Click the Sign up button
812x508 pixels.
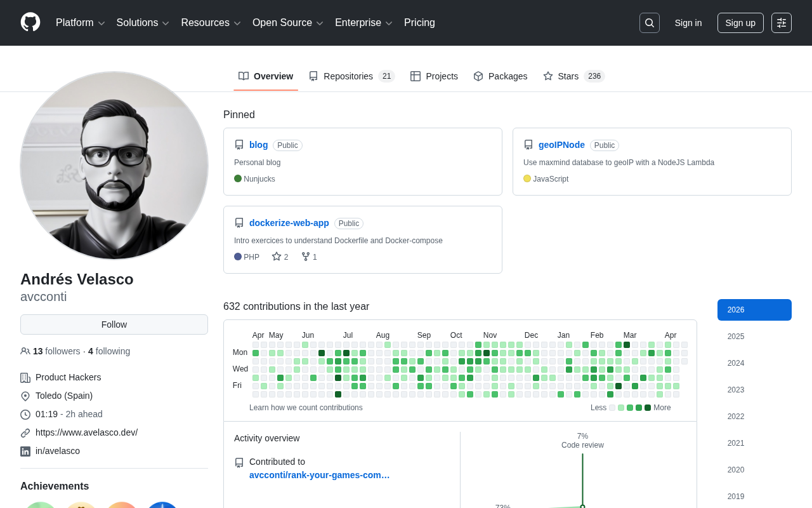point(740,23)
